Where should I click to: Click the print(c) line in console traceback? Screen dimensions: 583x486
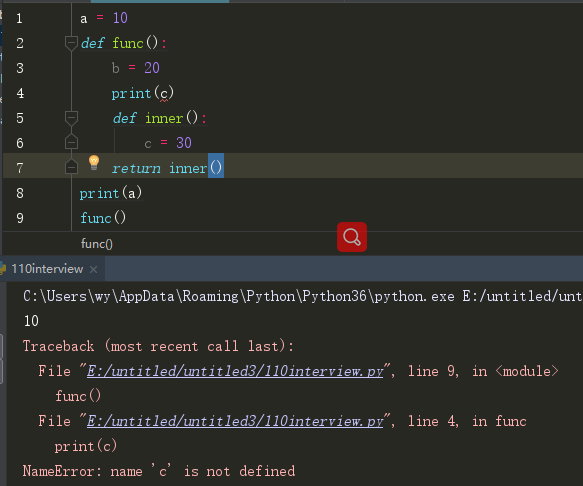tap(86, 446)
